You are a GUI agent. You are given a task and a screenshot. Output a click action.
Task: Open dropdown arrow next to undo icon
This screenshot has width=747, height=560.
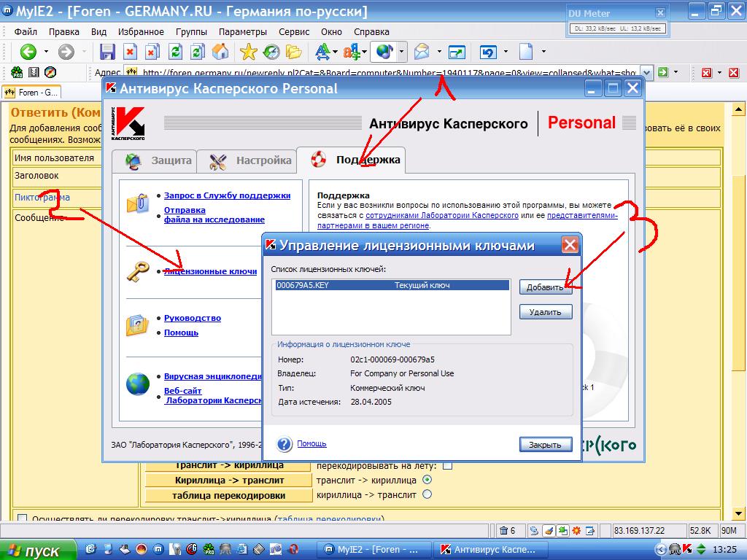(506, 52)
